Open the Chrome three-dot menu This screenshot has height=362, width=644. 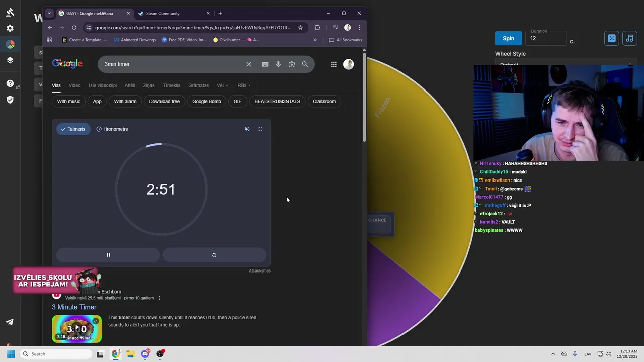coord(359,28)
